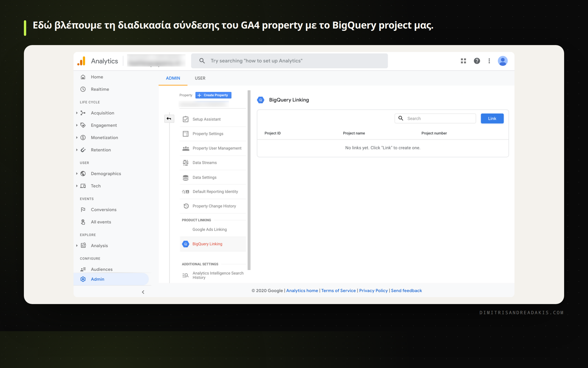This screenshot has width=588, height=368.
Task: Open the Privacy Policy link
Action: (x=373, y=290)
